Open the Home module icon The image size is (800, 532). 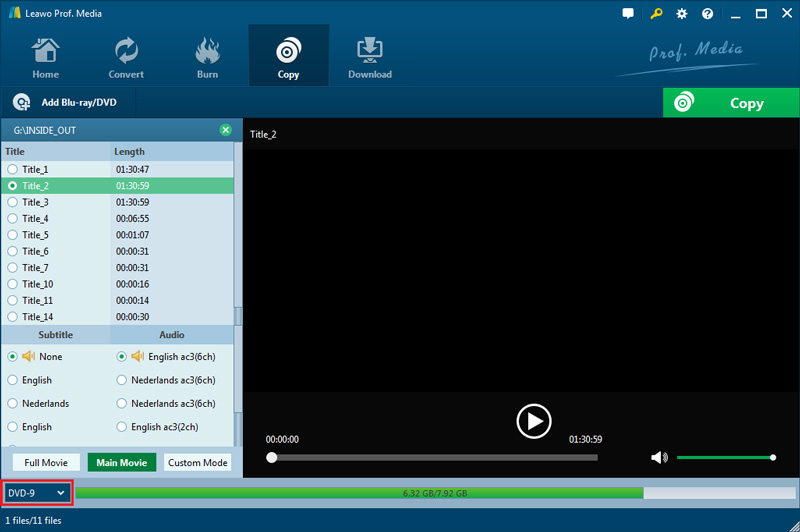point(45,58)
